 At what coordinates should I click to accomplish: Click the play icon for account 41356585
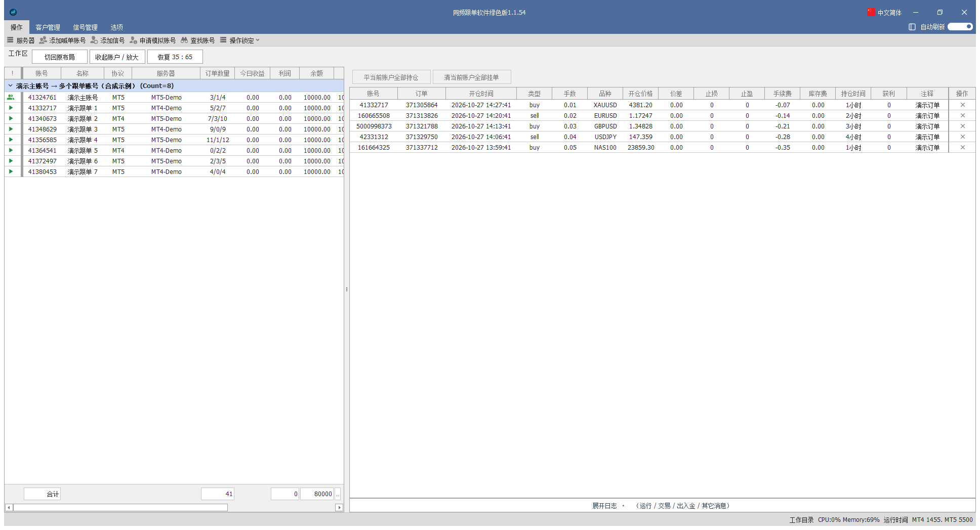tap(11, 140)
